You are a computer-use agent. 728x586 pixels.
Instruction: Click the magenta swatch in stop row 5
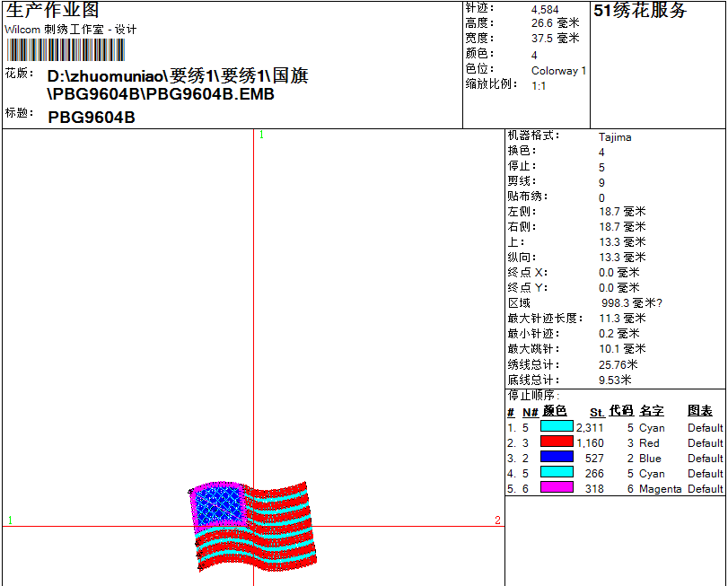coord(557,487)
